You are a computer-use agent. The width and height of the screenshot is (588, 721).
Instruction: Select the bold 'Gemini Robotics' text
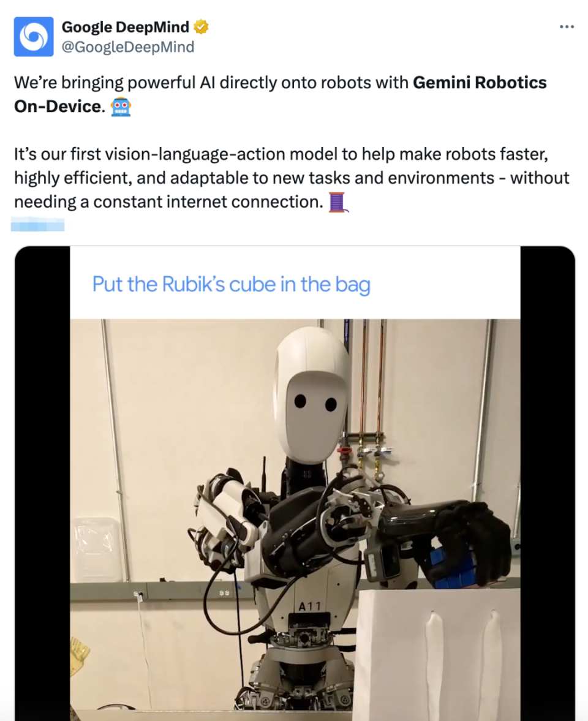click(480, 83)
